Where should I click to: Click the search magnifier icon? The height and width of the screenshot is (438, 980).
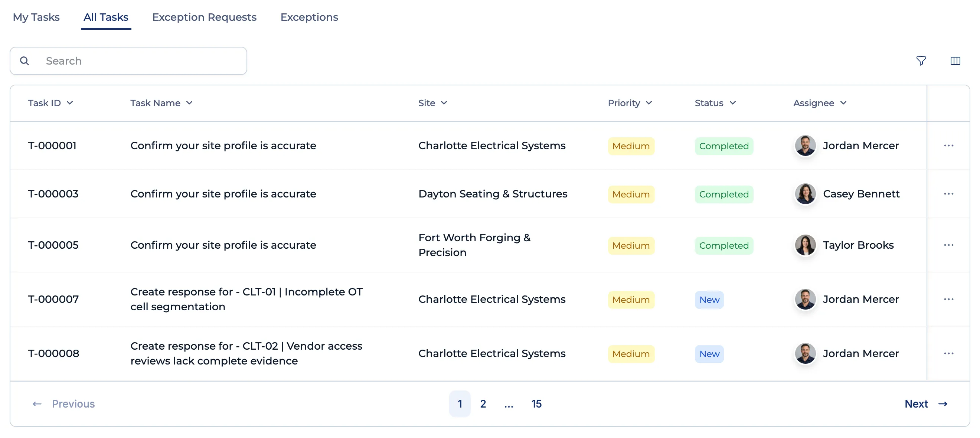24,61
